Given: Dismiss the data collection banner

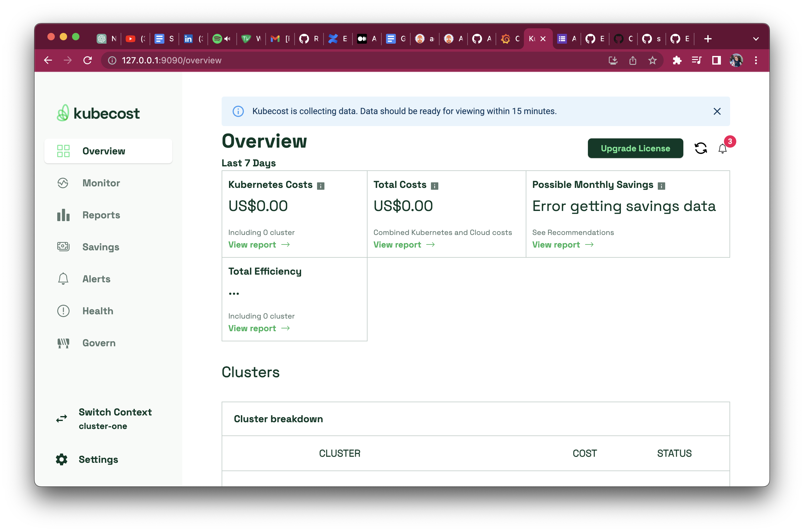Looking at the screenshot, I should coord(717,111).
